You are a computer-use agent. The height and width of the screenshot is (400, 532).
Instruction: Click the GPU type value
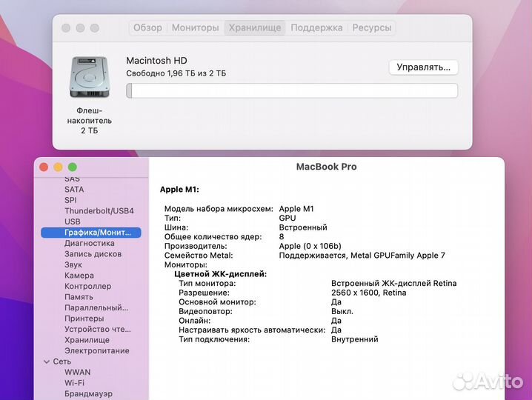(x=287, y=219)
